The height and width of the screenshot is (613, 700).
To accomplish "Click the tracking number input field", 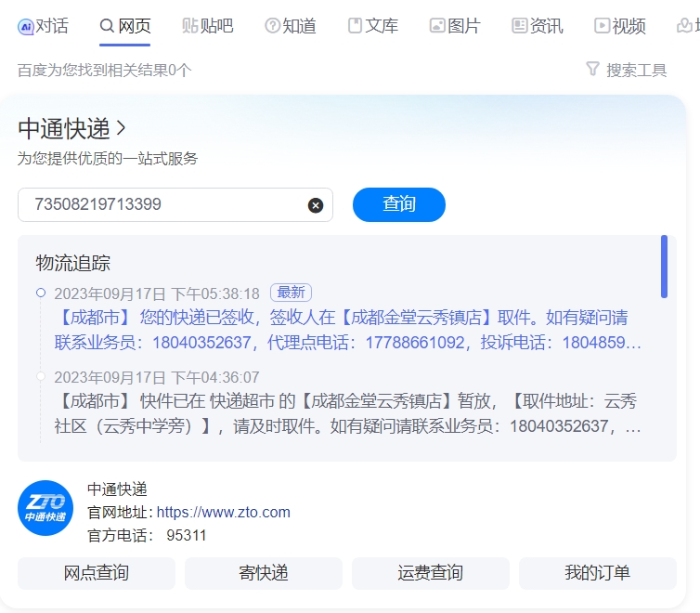I will (175, 205).
